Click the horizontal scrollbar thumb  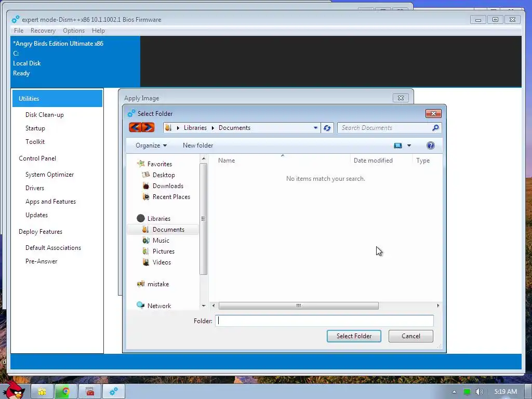tap(299, 305)
